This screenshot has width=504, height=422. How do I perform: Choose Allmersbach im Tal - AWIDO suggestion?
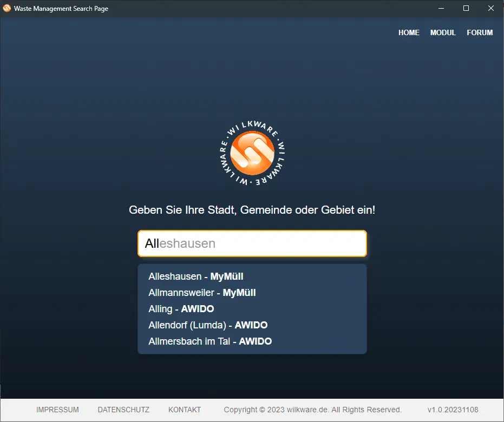pyautogui.click(x=210, y=341)
